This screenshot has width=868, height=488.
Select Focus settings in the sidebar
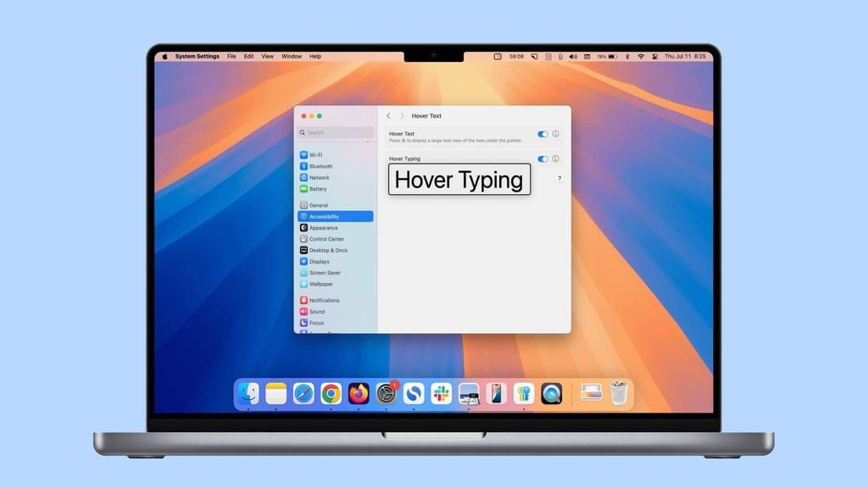(x=315, y=323)
